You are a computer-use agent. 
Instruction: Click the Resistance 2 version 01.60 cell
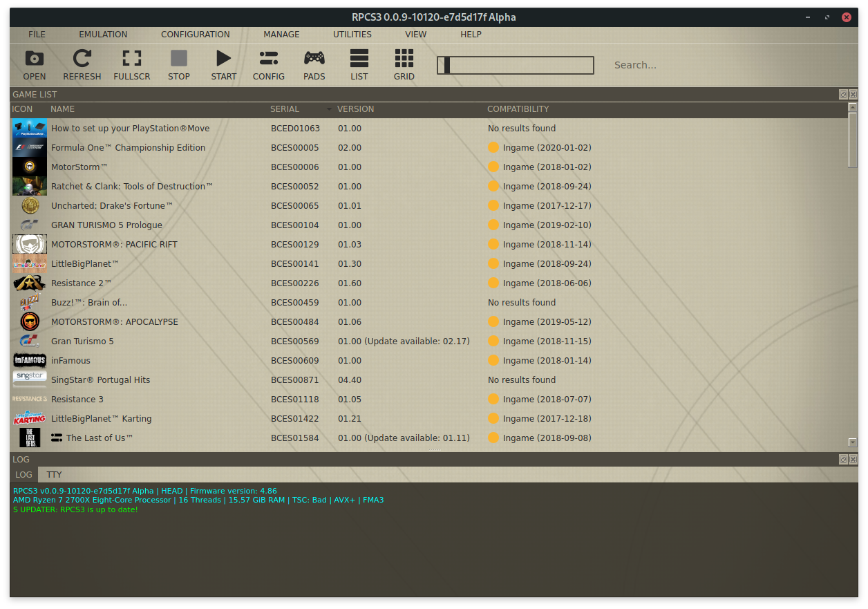pos(350,283)
